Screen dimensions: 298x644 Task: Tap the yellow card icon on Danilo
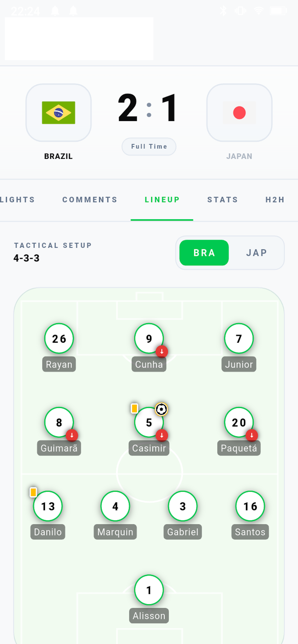click(x=33, y=492)
